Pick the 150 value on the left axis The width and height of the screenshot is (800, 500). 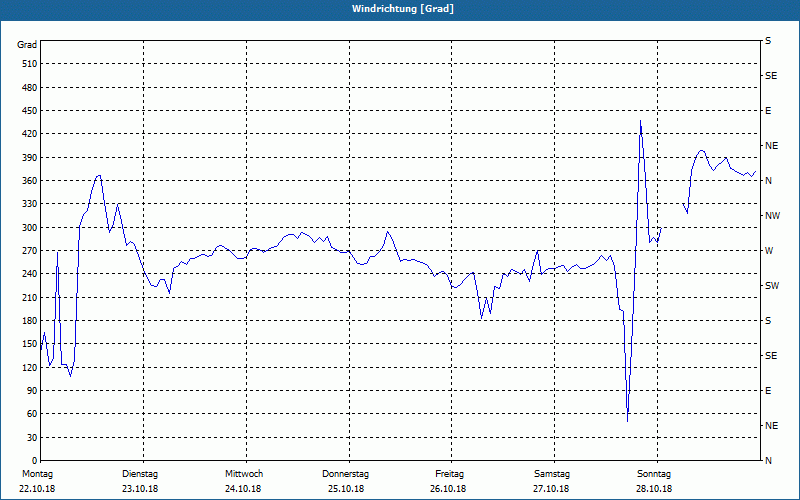click(29, 344)
